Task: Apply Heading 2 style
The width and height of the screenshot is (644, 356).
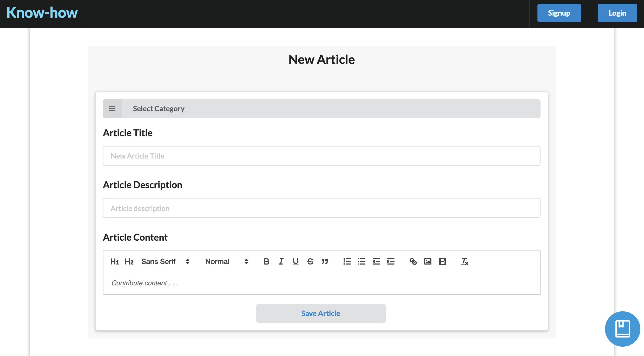Action: tap(129, 261)
